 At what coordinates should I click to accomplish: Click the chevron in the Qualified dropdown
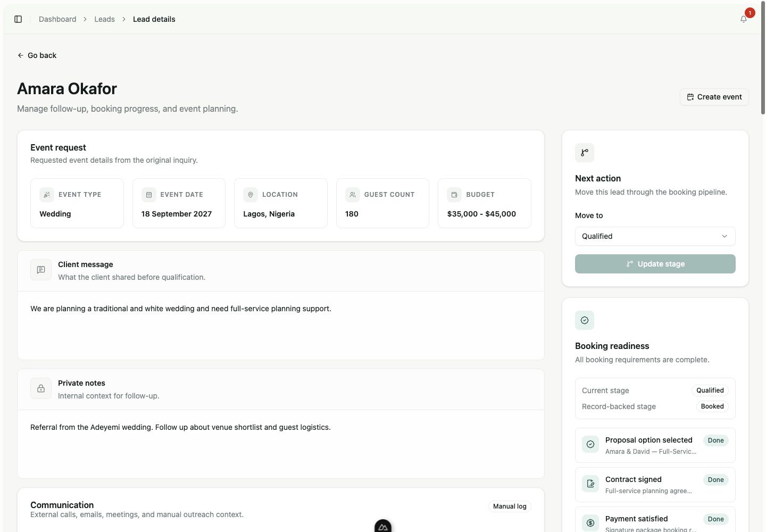click(725, 236)
